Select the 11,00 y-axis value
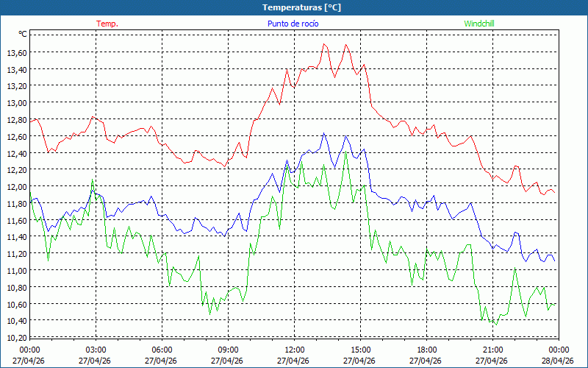 tap(16, 271)
